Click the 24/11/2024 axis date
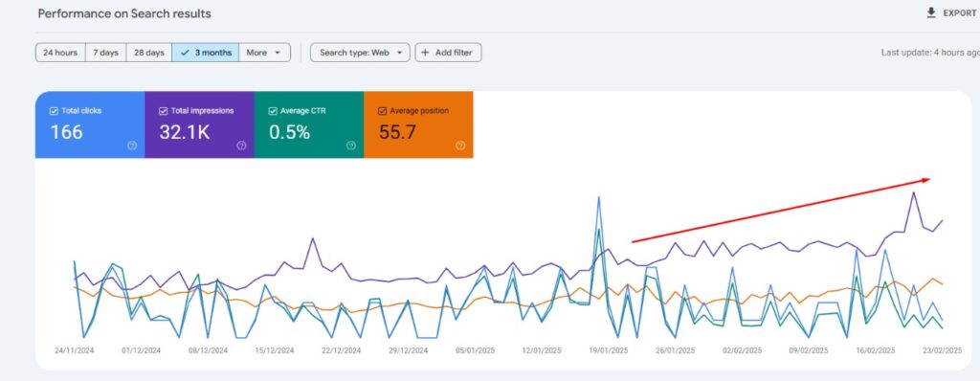The height and width of the screenshot is (381, 980). point(75,350)
